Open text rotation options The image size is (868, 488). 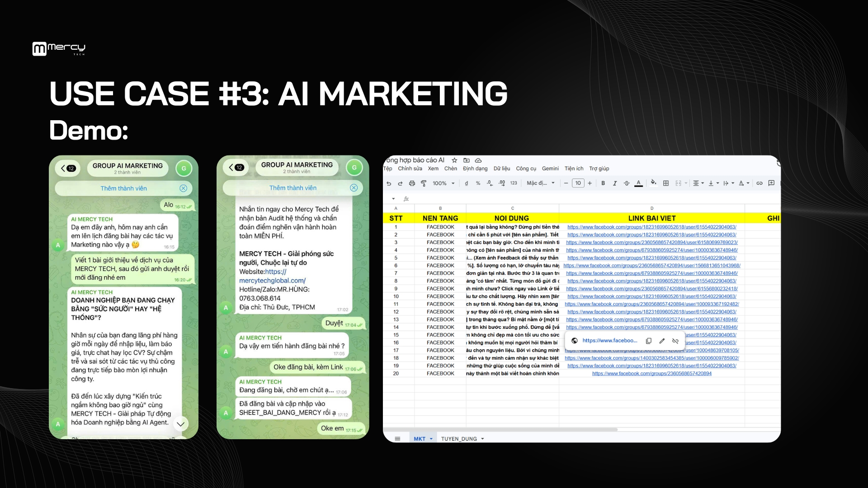744,183
